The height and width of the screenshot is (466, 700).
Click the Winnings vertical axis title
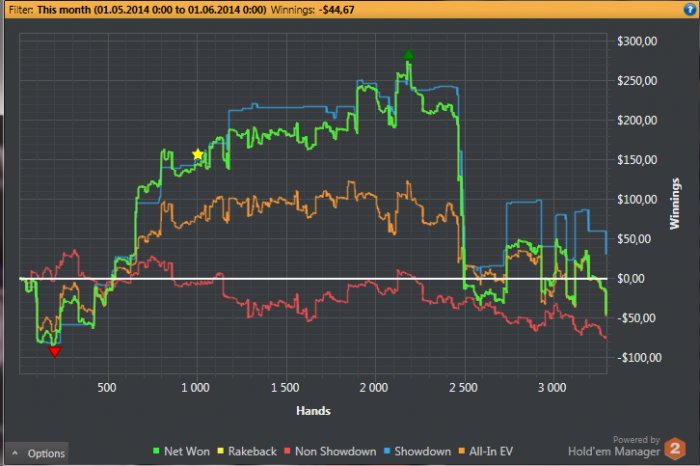675,204
